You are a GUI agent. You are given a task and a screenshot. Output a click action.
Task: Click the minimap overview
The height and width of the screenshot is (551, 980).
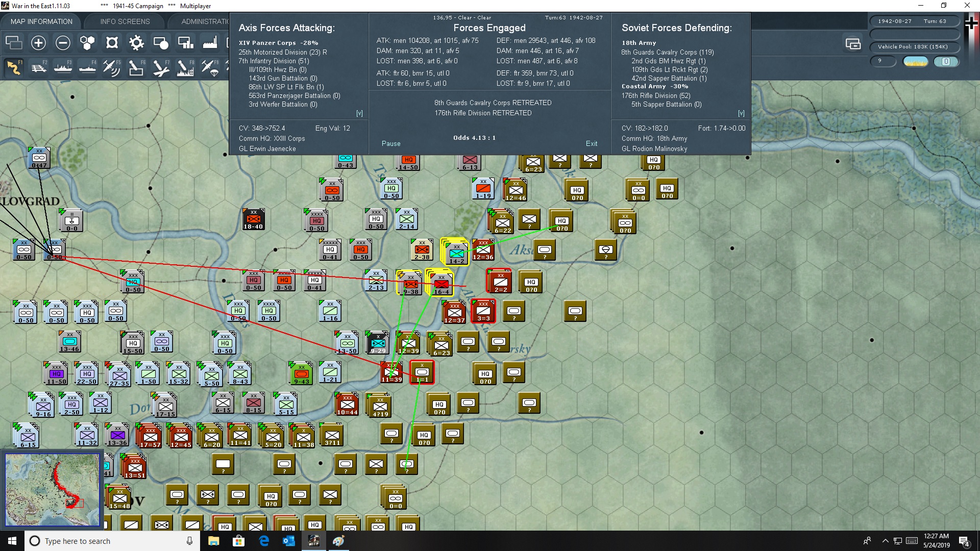pos(52,490)
